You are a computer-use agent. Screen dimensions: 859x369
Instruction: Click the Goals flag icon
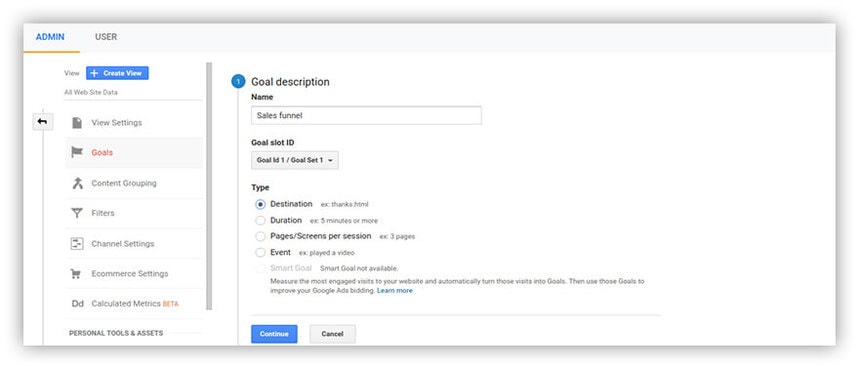pos(77,152)
